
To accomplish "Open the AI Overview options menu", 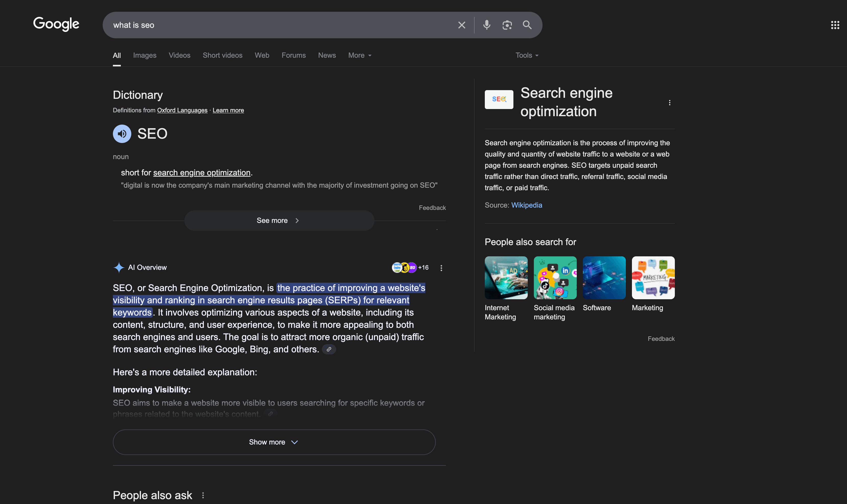I will (x=441, y=268).
